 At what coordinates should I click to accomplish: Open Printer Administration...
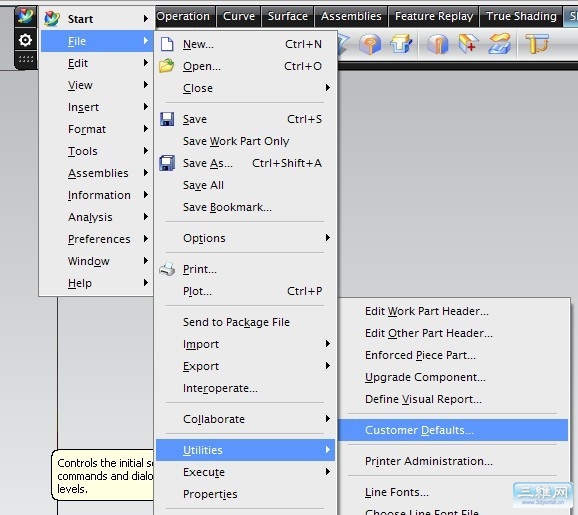pos(453,461)
